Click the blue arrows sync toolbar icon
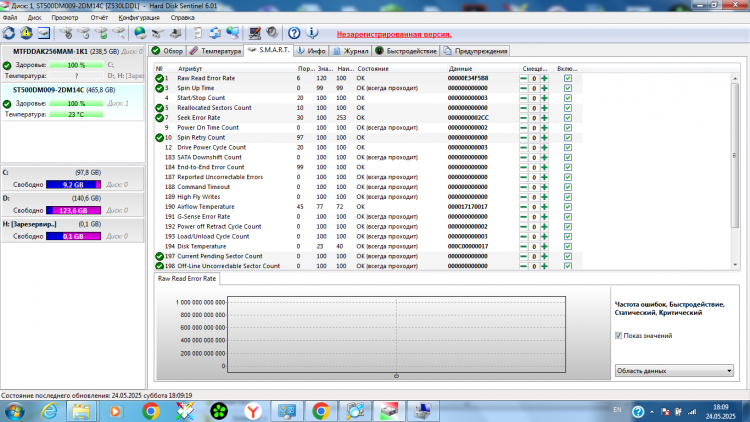Viewport: 750px width, 422px height. pos(215,33)
